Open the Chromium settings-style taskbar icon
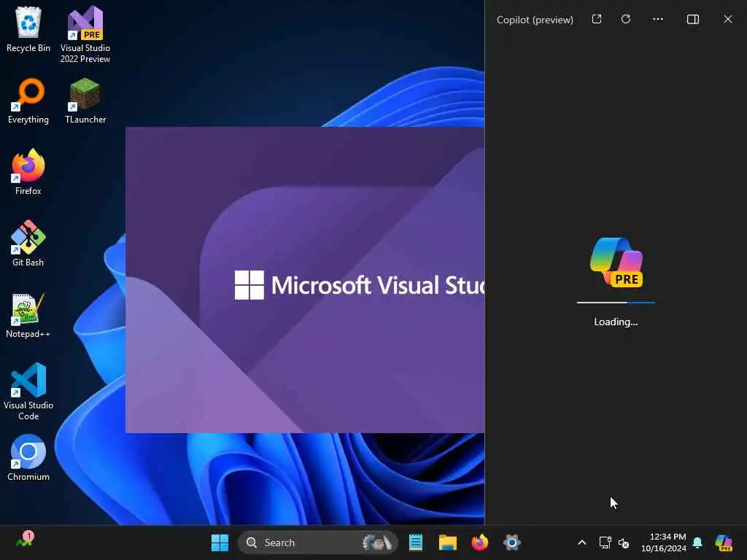 (x=512, y=542)
